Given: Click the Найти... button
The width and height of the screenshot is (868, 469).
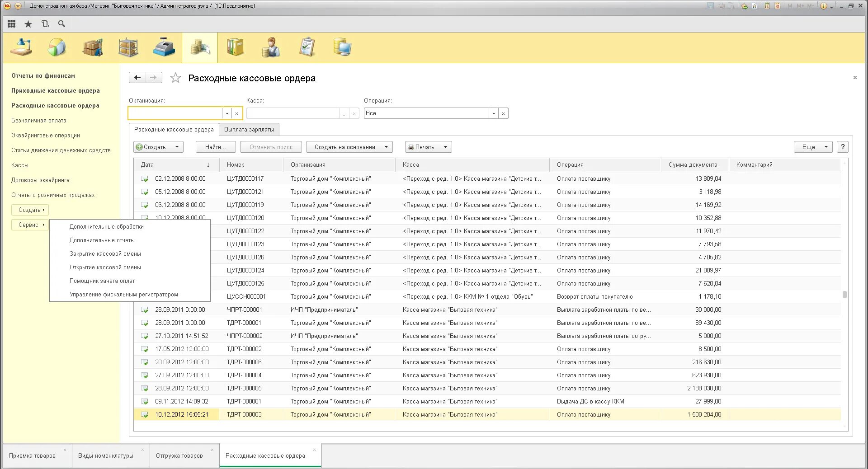Looking at the screenshot, I should [x=216, y=147].
